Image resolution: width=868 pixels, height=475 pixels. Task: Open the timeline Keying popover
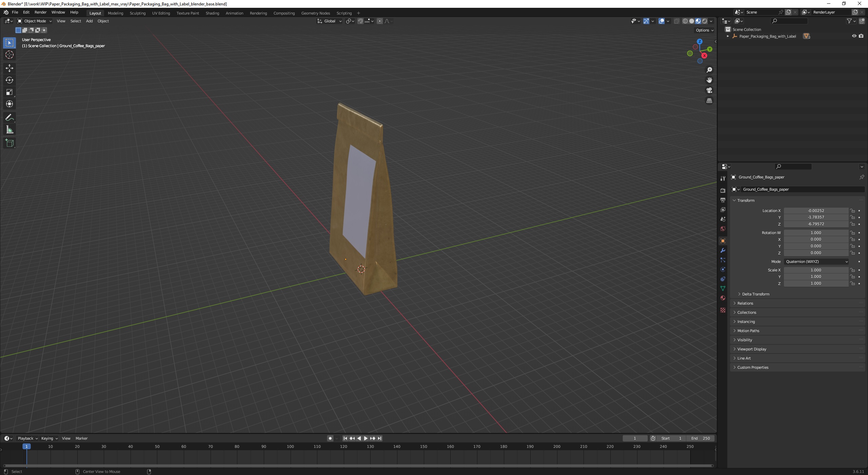[49, 438]
